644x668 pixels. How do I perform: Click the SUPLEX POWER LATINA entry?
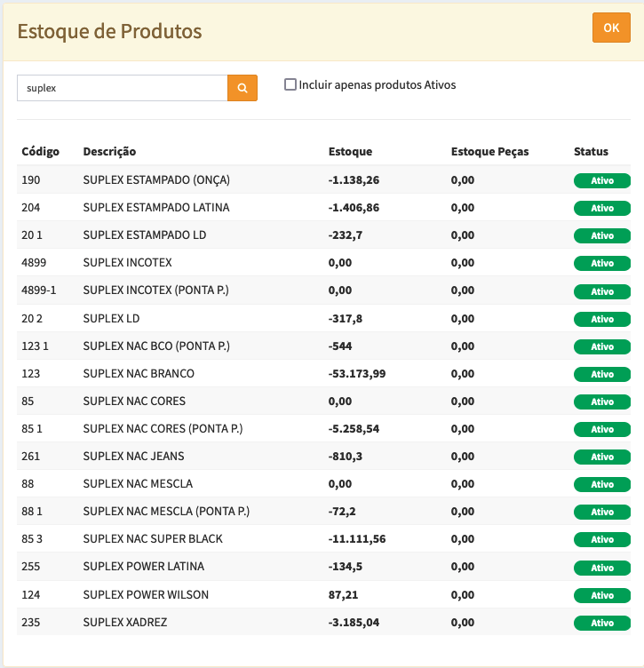coord(143,568)
